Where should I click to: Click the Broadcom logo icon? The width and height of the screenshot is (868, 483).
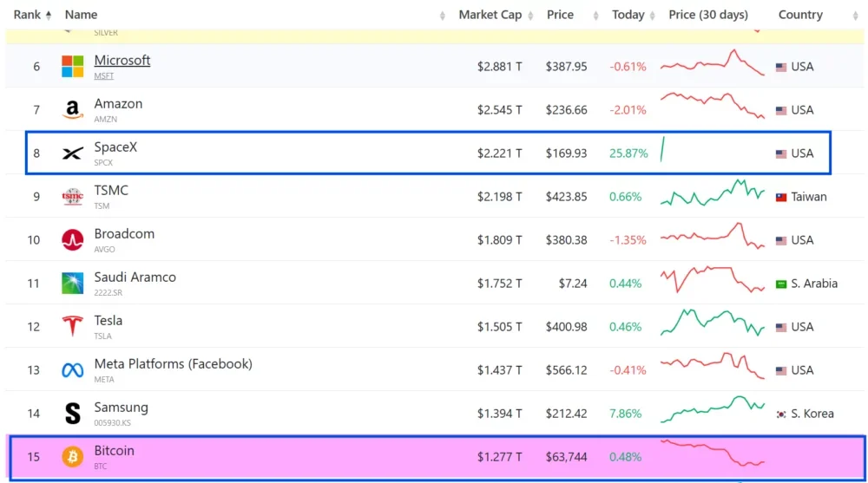(73, 240)
